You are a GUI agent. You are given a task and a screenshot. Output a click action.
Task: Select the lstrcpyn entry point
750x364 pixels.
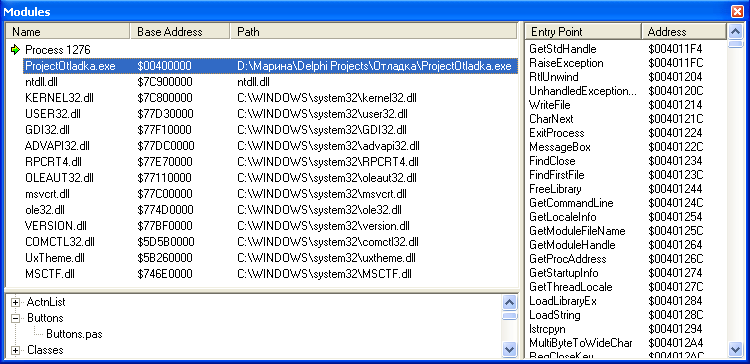pyautogui.click(x=547, y=329)
